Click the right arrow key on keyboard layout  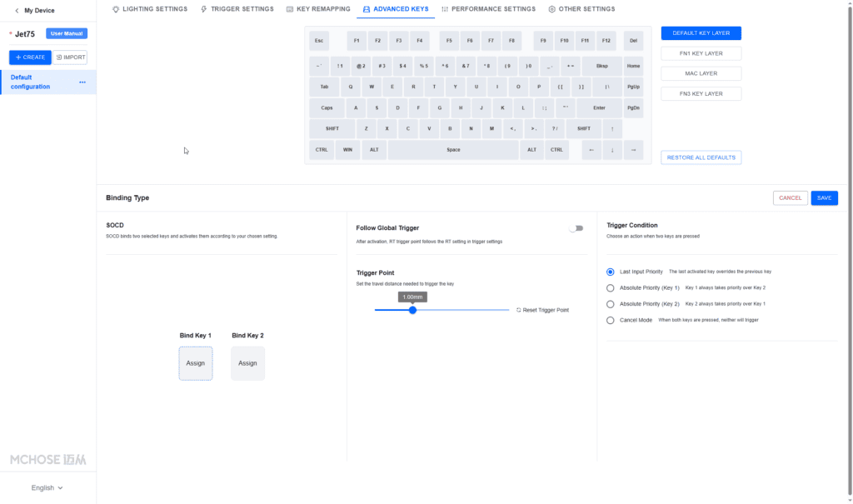point(633,150)
